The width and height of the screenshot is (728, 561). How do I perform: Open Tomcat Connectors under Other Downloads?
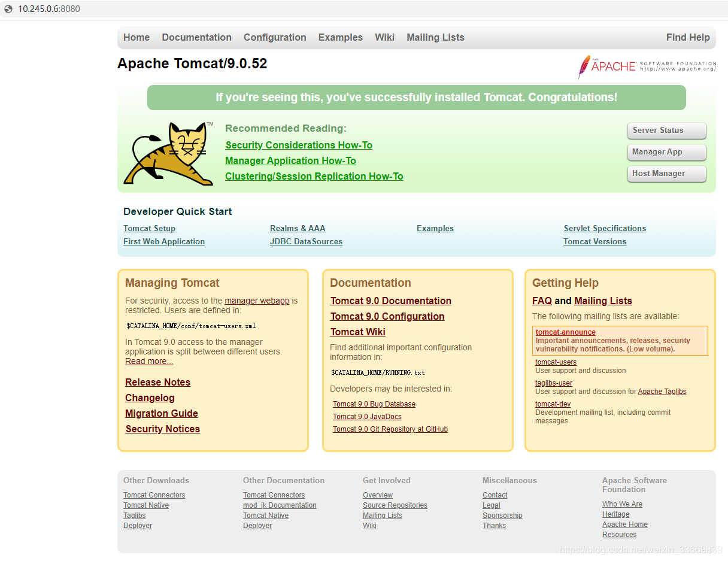(154, 495)
